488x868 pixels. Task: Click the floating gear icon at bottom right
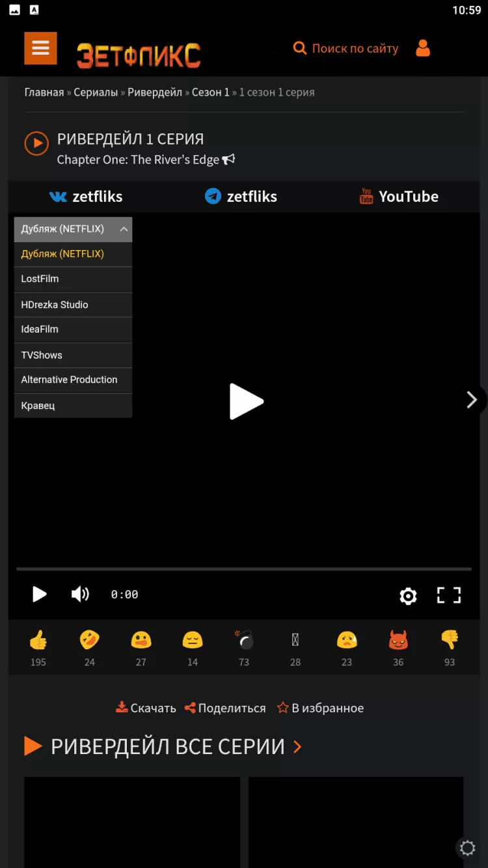[x=467, y=848]
